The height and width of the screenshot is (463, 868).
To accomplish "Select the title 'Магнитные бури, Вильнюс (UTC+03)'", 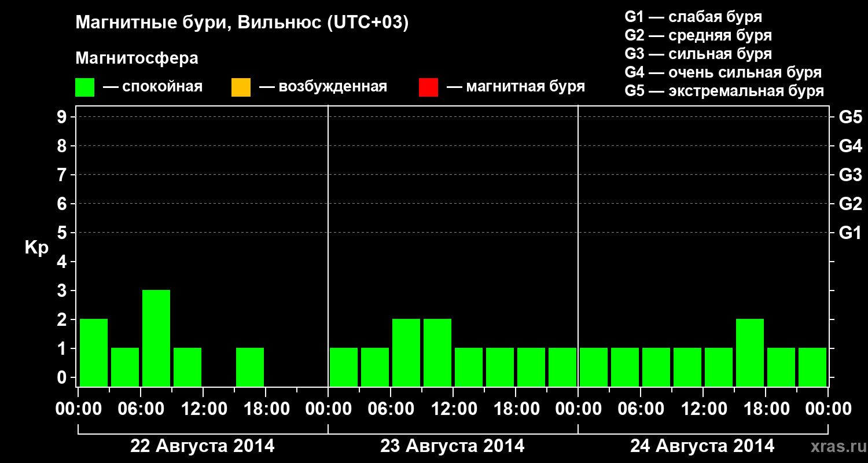I will [x=242, y=23].
